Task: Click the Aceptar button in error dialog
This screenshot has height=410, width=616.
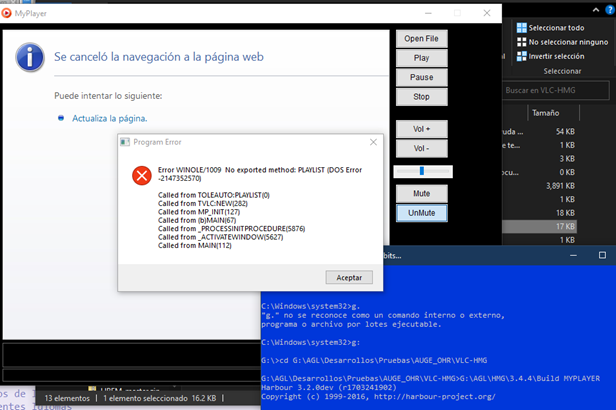Action: click(x=349, y=277)
